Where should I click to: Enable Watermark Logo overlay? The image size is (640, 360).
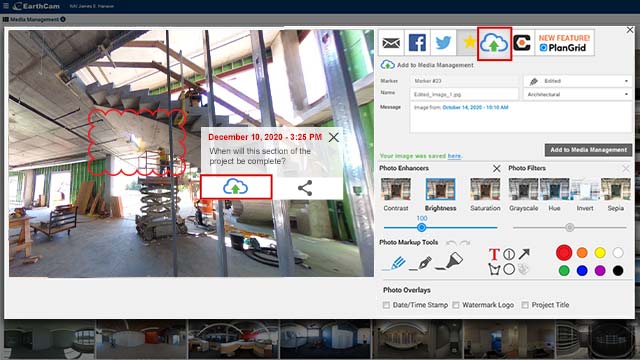tap(456, 305)
